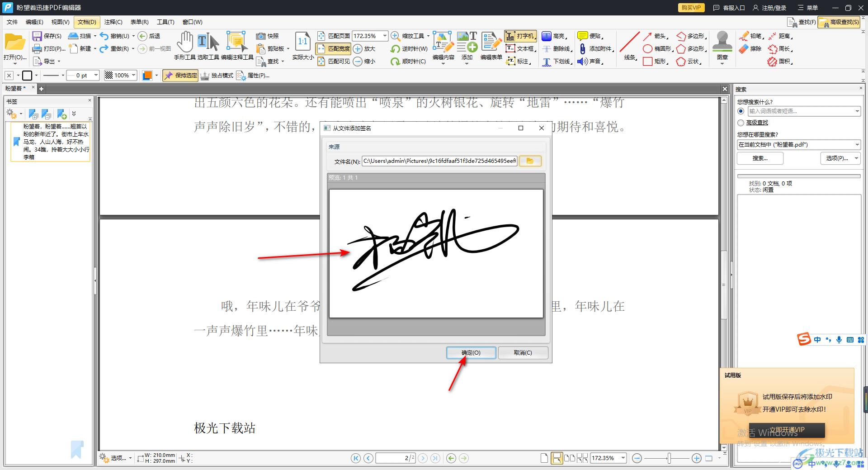Viewport: 868px width, 470px height.
Task: Select the 高级查找 radio button
Action: click(x=741, y=123)
